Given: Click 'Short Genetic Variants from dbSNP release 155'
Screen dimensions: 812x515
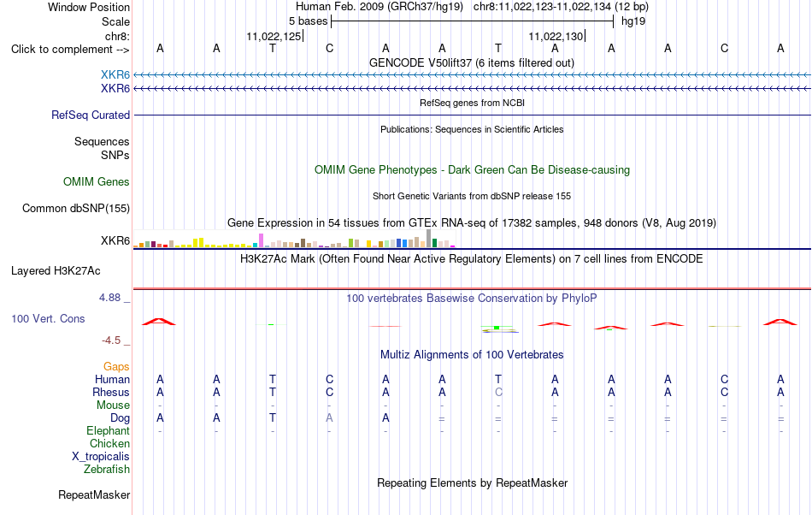Looking at the screenshot, I should (472, 196).
